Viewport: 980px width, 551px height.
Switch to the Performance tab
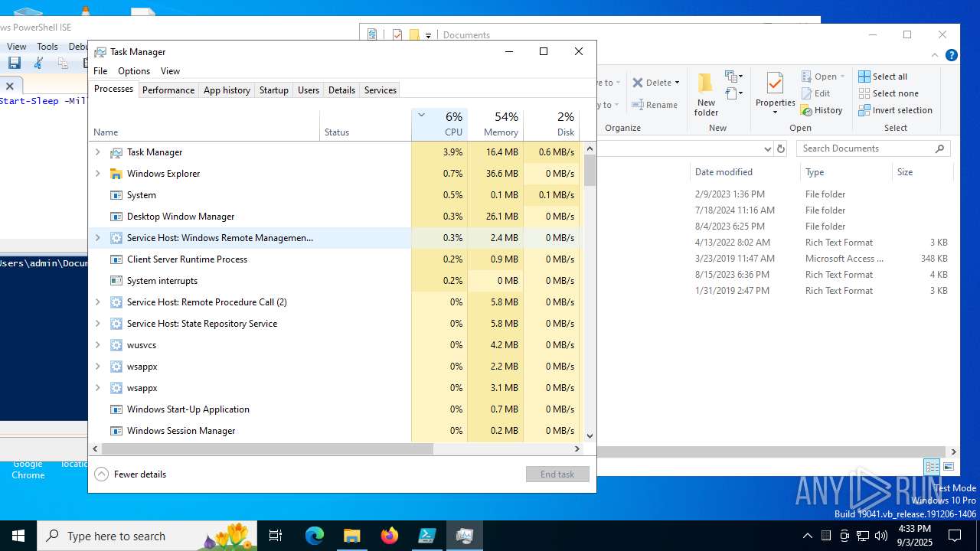pos(168,90)
